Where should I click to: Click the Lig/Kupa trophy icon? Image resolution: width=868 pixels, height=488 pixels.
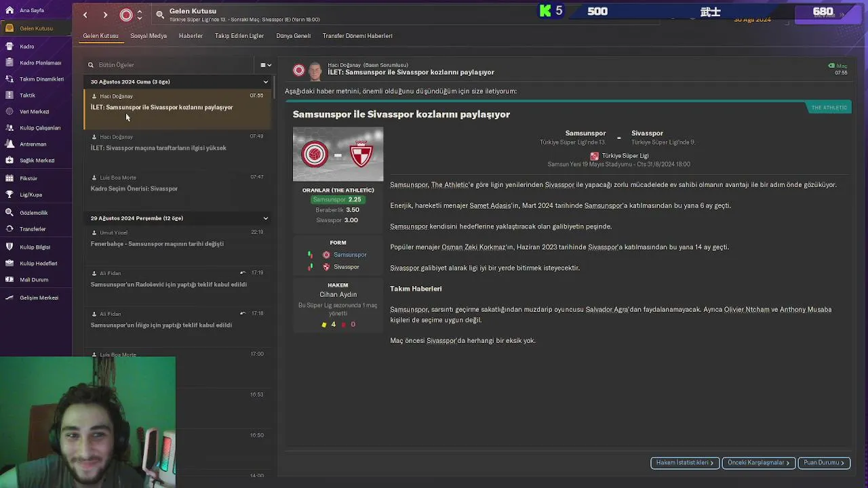9,194
